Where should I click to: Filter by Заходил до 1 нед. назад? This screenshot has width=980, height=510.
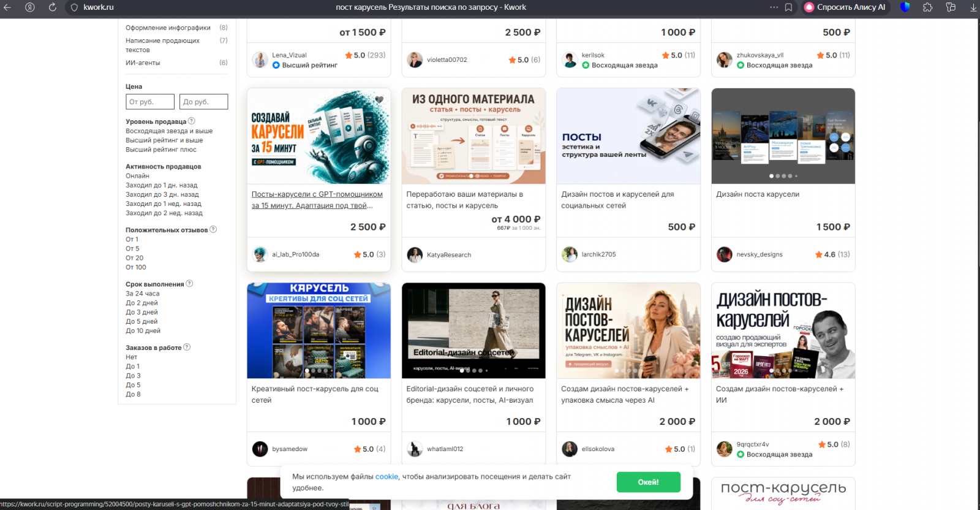click(164, 204)
